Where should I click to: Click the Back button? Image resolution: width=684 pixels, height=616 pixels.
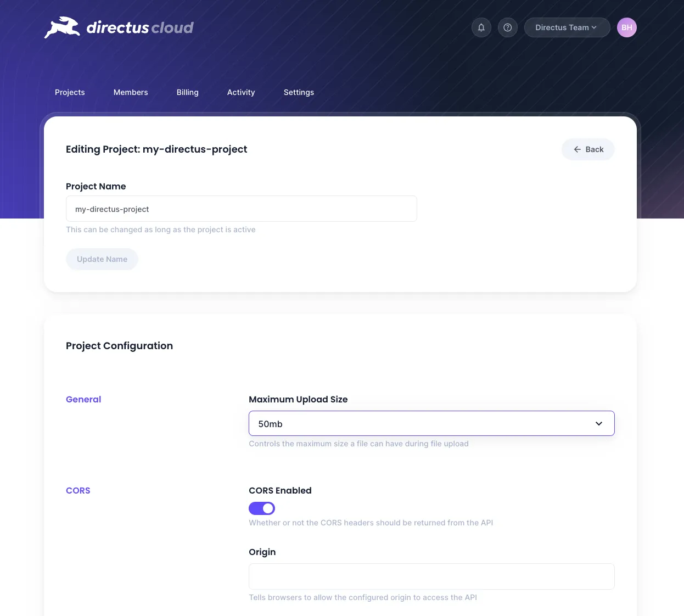pos(588,149)
